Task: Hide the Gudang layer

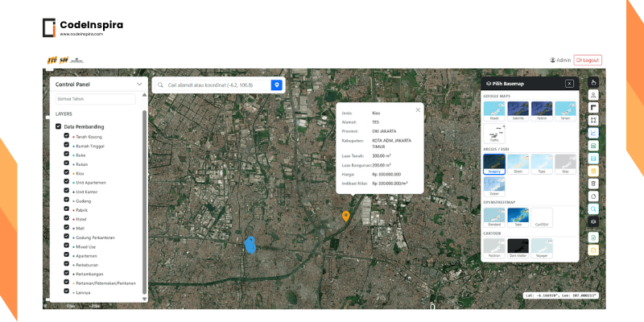Action: (x=67, y=200)
